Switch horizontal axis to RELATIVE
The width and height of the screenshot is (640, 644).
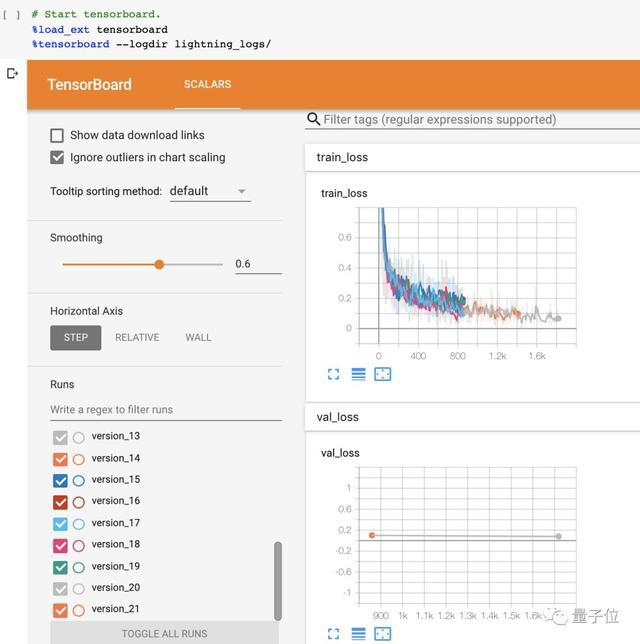pos(137,338)
